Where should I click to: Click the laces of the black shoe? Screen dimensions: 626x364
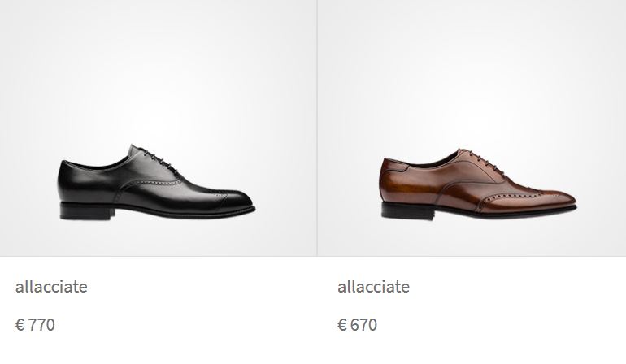(157, 158)
